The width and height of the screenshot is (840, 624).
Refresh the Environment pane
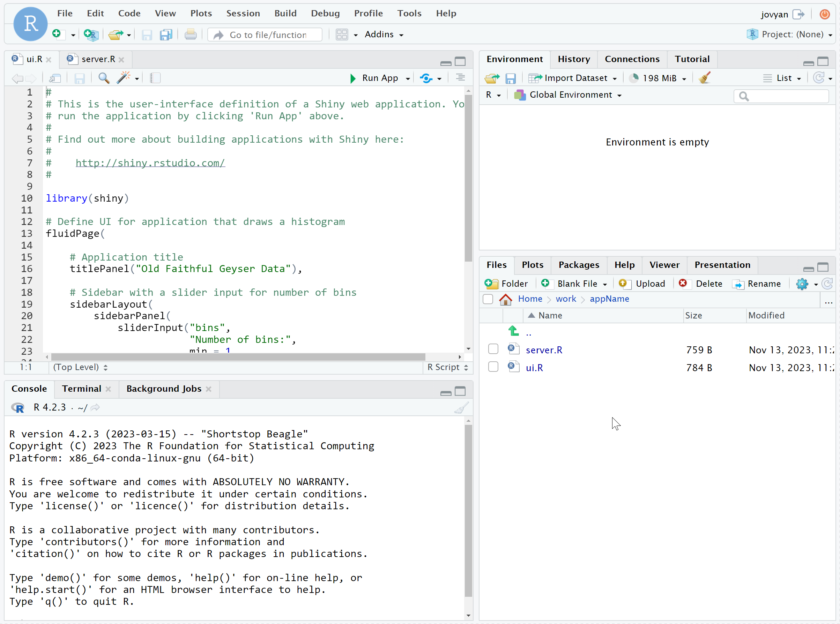point(819,78)
